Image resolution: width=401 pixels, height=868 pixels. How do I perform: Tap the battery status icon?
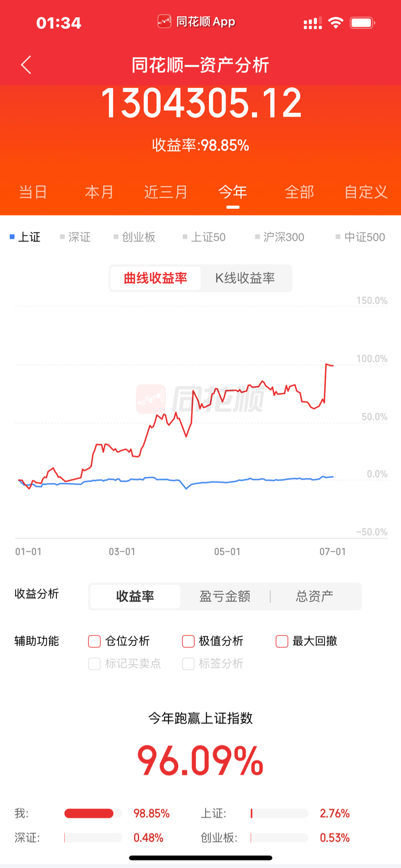pyautogui.click(x=362, y=22)
